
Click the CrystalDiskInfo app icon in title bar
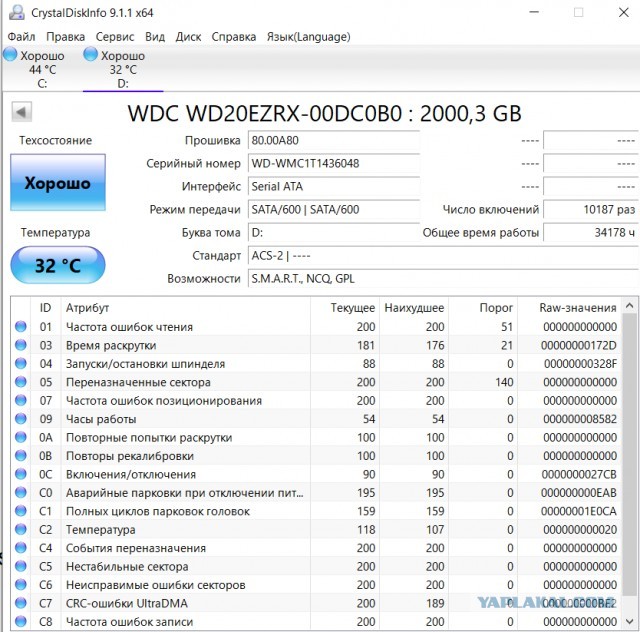pos(17,12)
